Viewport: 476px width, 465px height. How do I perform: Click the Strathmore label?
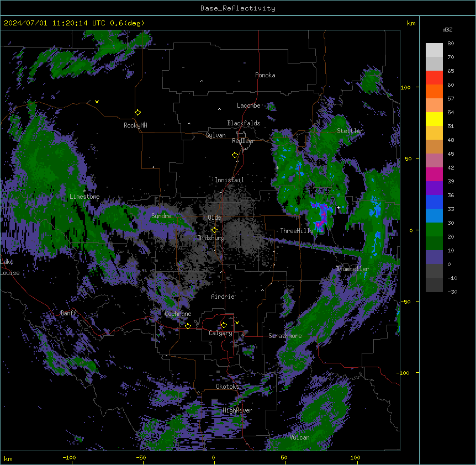(285, 336)
